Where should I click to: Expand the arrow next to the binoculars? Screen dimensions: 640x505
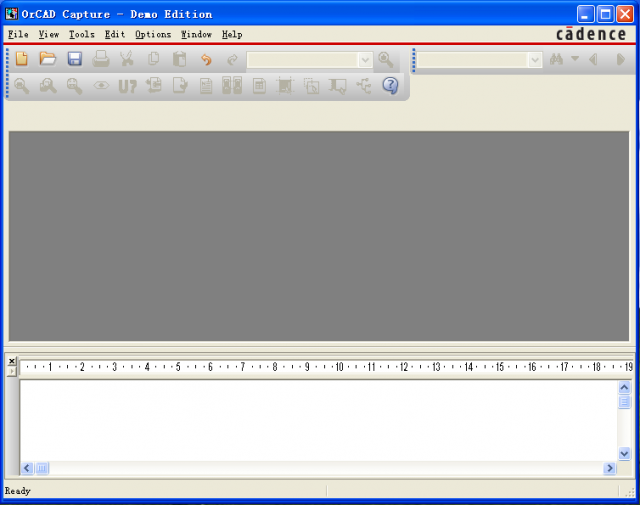click(575, 59)
